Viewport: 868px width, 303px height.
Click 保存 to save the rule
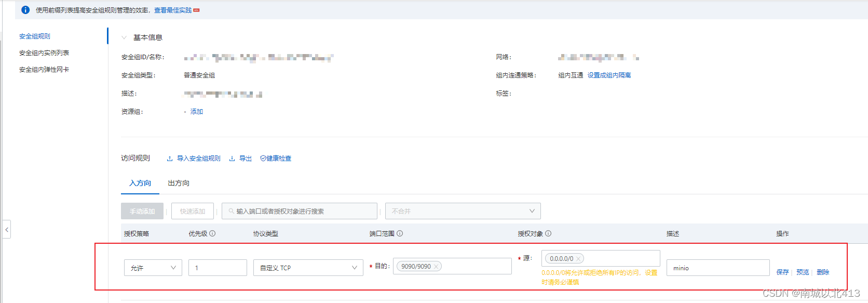click(x=782, y=272)
